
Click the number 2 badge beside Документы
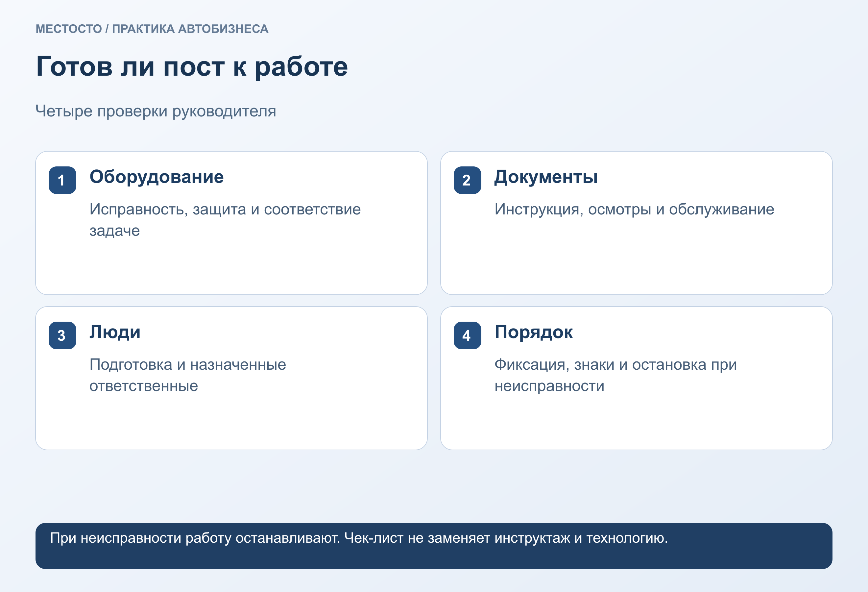[x=467, y=180]
